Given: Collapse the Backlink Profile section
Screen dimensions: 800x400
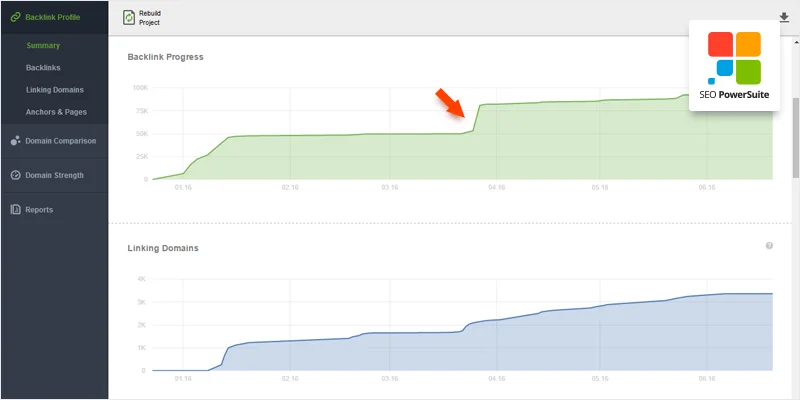Looking at the screenshot, I should pyautogui.click(x=56, y=17).
